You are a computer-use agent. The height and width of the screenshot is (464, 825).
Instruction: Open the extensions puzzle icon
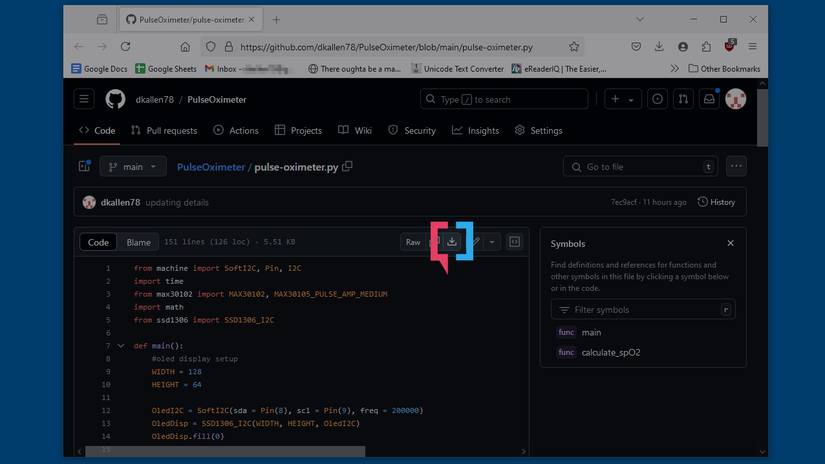click(x=706, y=47)
